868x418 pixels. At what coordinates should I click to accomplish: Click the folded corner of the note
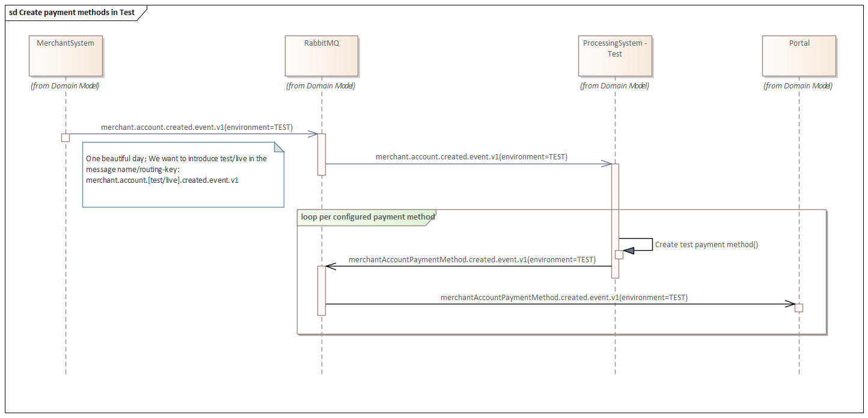(279, 147)
